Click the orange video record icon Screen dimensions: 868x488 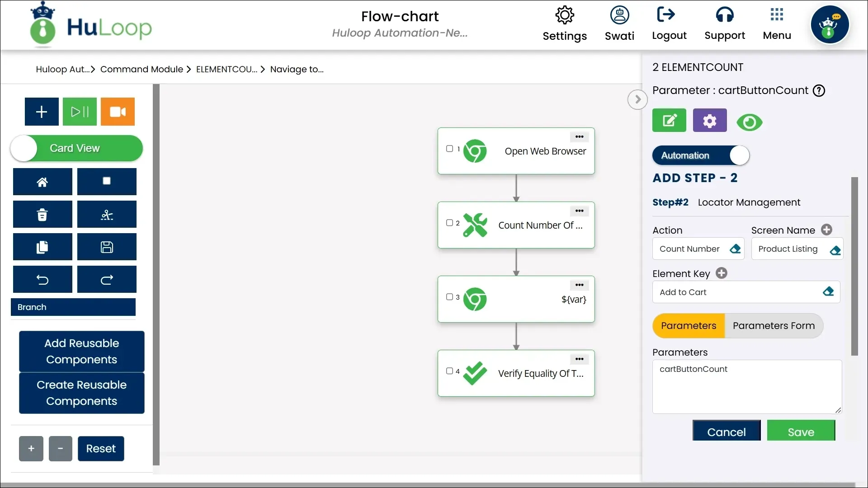tap(118, 112)
